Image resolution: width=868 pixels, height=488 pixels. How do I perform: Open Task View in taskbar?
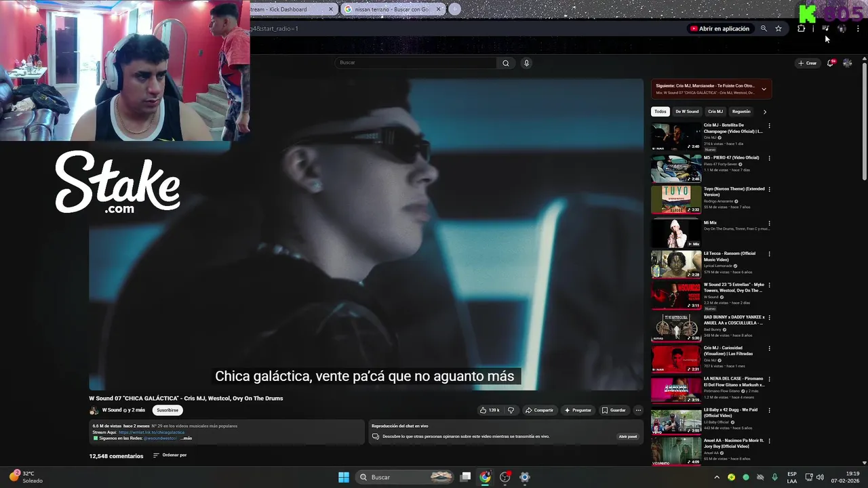pyautogui.click(x=465, y=477)
